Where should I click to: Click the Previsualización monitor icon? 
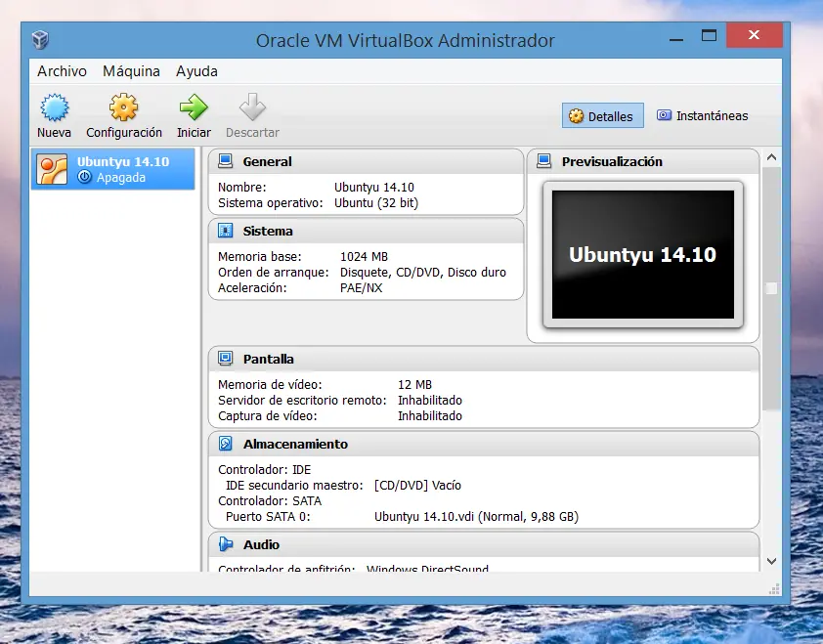coord(544,160)
